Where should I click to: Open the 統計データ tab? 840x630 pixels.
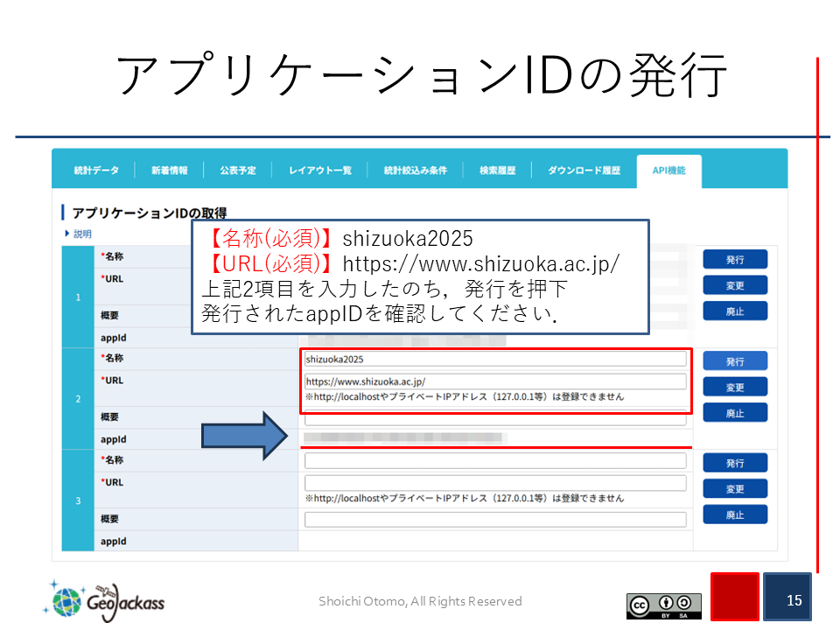pyautogui.click(x=96, y=171)
